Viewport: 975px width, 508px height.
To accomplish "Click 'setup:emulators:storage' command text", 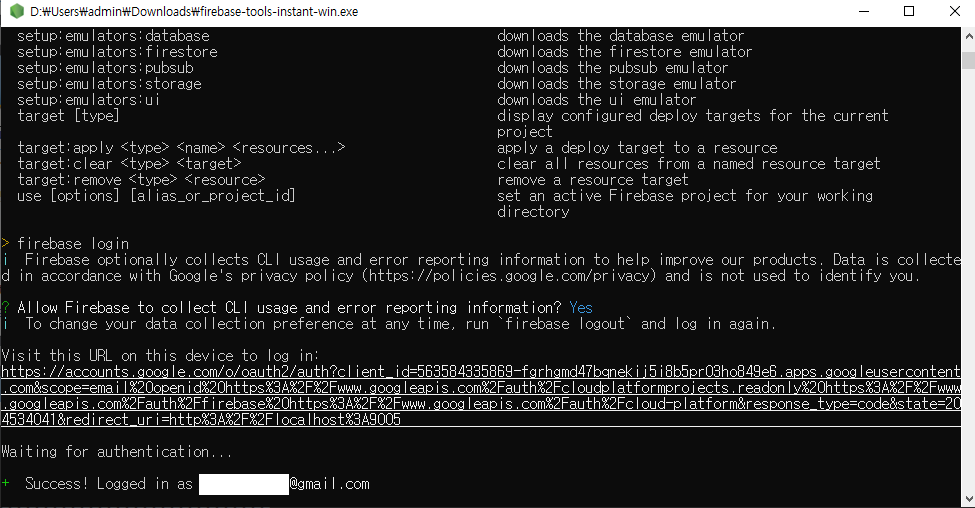I will pyautogui.click(x=109, y=84).
